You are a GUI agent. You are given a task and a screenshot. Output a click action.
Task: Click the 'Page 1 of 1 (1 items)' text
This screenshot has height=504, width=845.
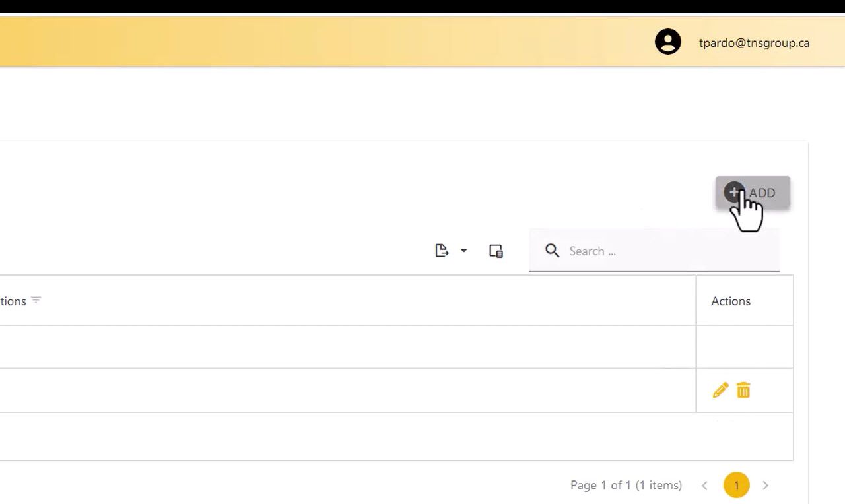click(x=625, y=486)
